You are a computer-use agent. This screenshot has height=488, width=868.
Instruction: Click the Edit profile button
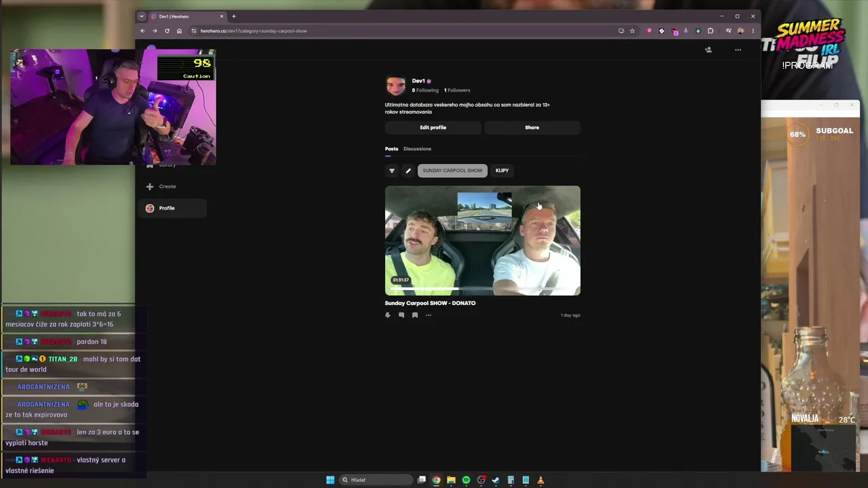(433, 127)
